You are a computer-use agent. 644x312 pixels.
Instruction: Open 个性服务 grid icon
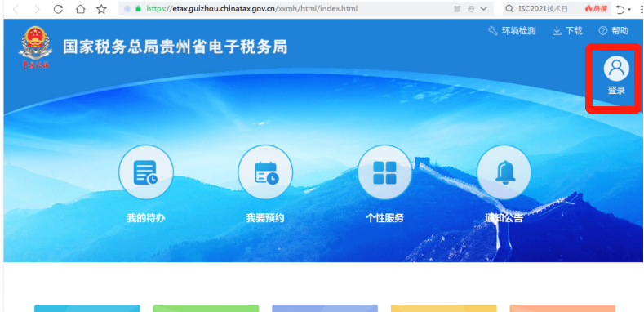[x=384, y=172]
